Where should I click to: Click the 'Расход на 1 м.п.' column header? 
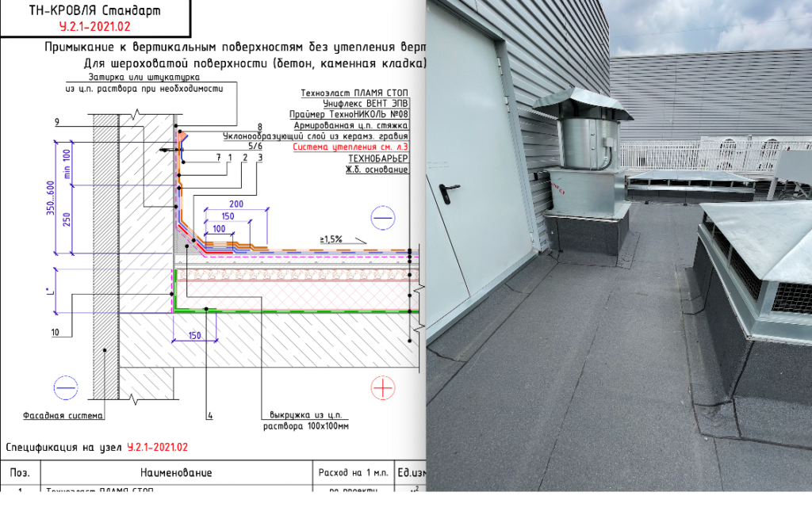click(x=352, y=473)
